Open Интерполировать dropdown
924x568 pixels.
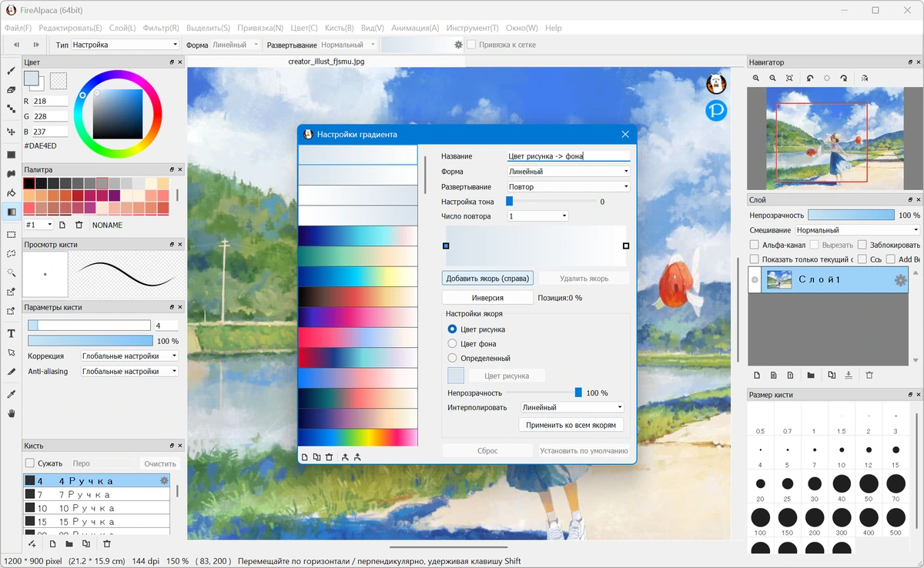coord(571,407)
